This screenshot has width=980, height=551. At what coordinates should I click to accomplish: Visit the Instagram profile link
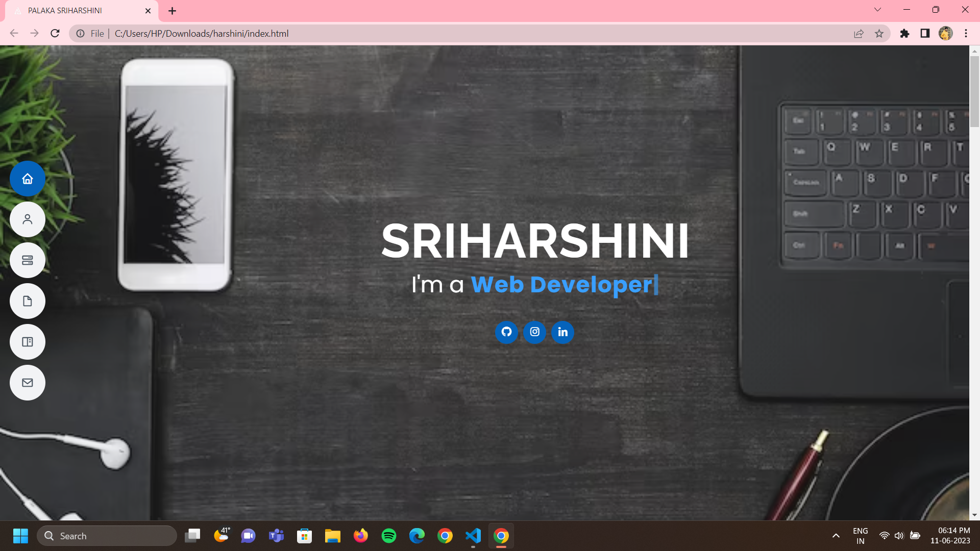click(534, 332)
